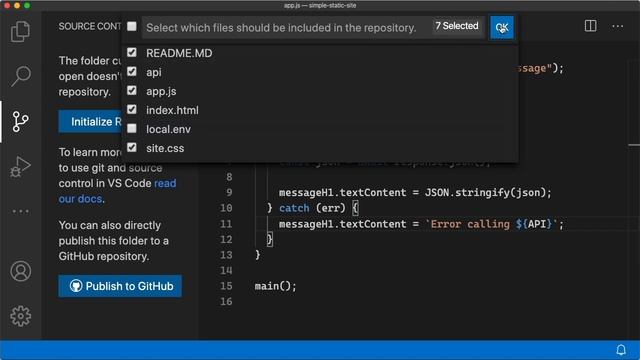The image size is (640, 360).
Task: Confirm file selection with OK button
Action: click(502, 27)
